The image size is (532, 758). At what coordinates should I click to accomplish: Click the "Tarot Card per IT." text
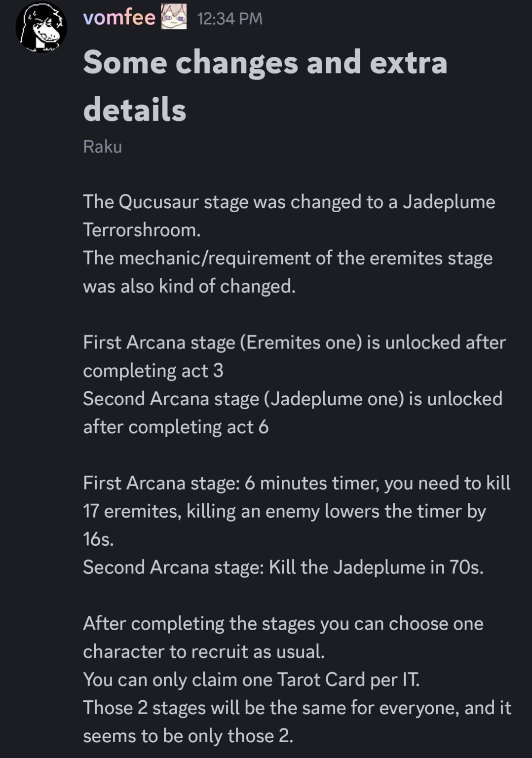[348, 680]
